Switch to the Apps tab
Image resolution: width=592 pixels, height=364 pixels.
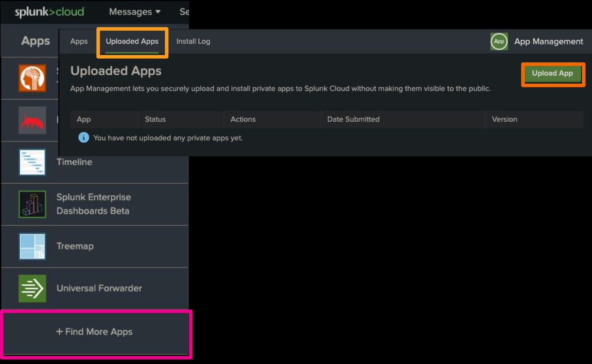[x=79, y=41]
